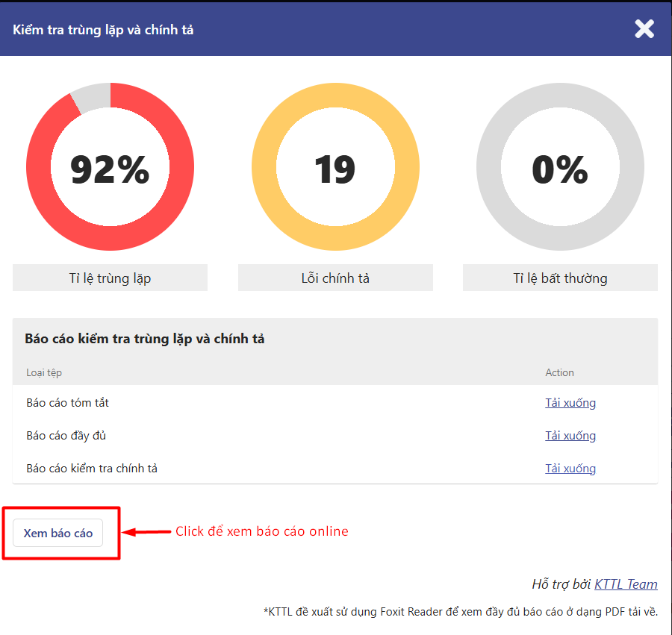Click the yellow 19 spelling errors donut chart
Viewport: 672px width, 635px height.
[335, 169]
